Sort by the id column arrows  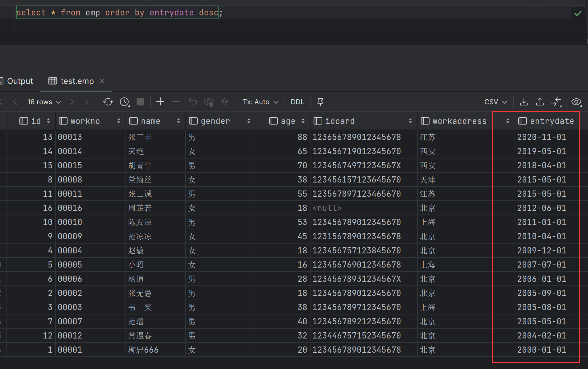48,121
